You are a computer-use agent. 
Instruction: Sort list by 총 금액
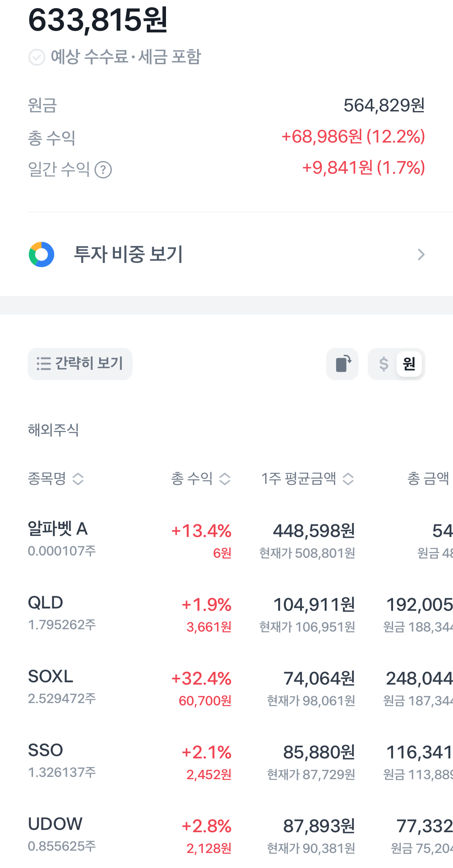(x=428, y=479)
